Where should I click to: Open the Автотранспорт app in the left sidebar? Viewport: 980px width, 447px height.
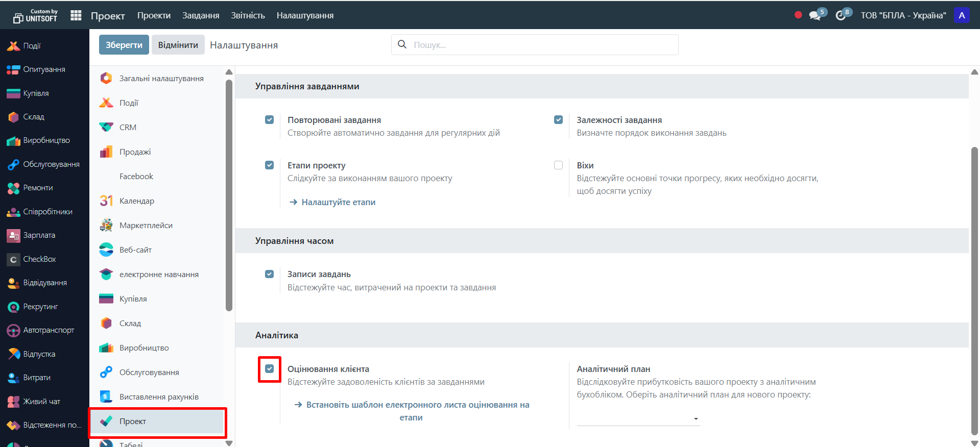[48, 330]
